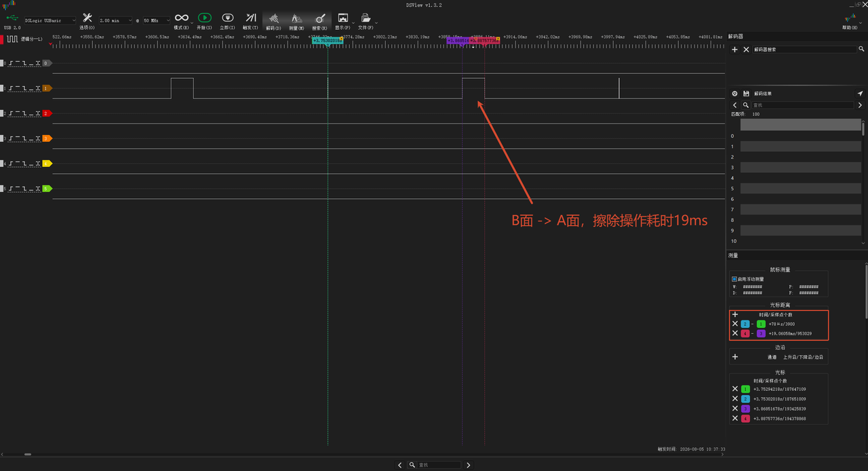Click the red cursor flag on time ruler

pyautogui.click(x=485, y=41)
